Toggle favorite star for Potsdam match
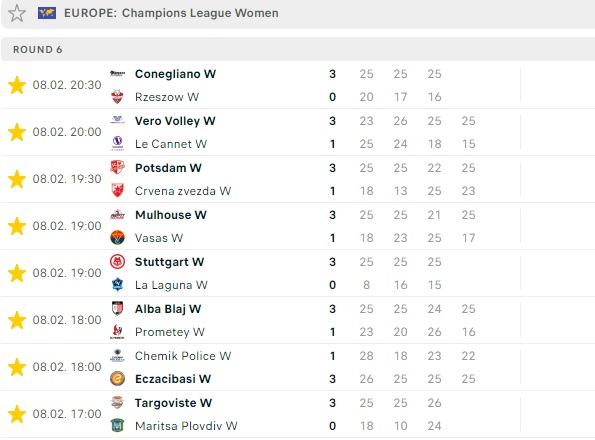The width and height of the screenshot is (595, 440). pos(17,179)
